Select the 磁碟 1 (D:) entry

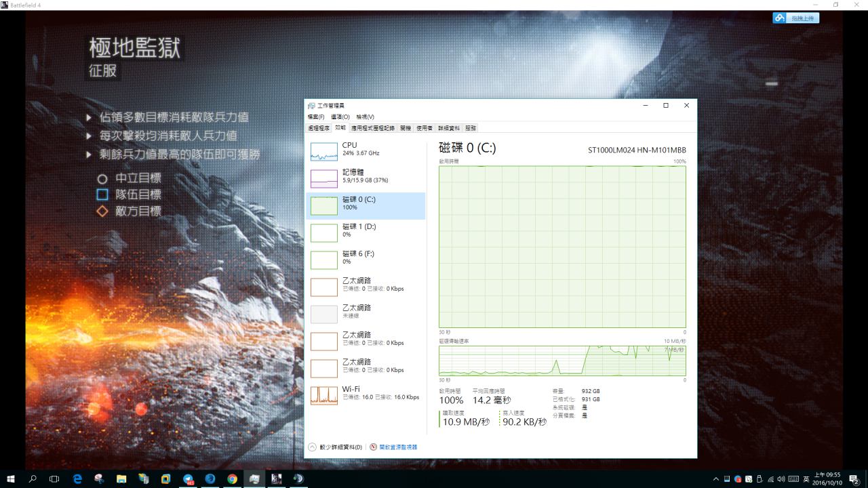coord(366,233)
